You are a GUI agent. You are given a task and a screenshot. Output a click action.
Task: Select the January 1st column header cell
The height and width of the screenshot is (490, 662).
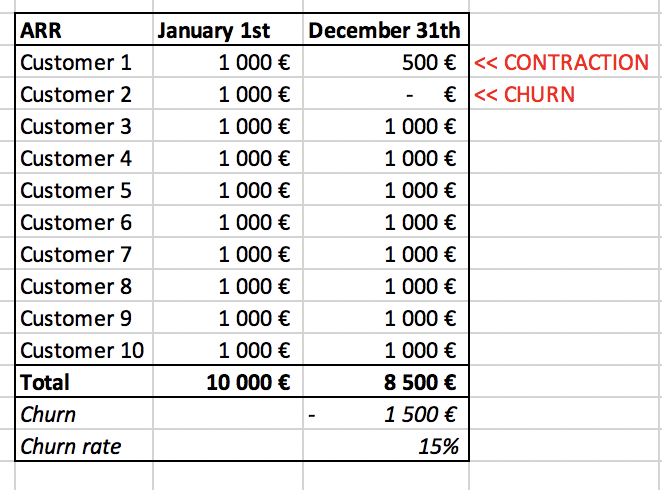pos(228,30)
